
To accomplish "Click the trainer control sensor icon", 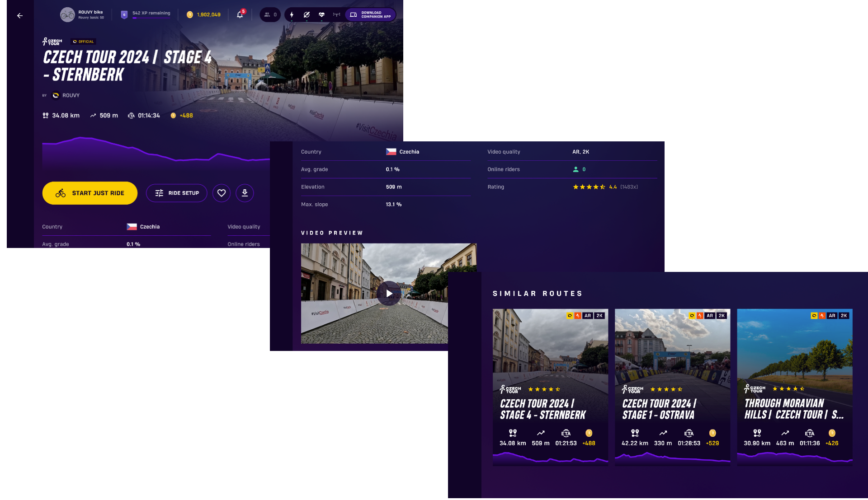I will (x=336, y=14).
